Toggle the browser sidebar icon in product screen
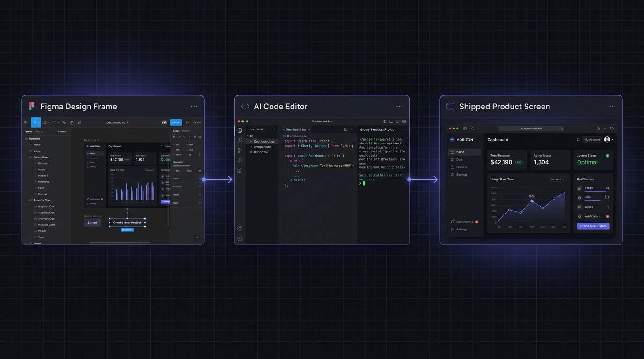 click(465, 129)
